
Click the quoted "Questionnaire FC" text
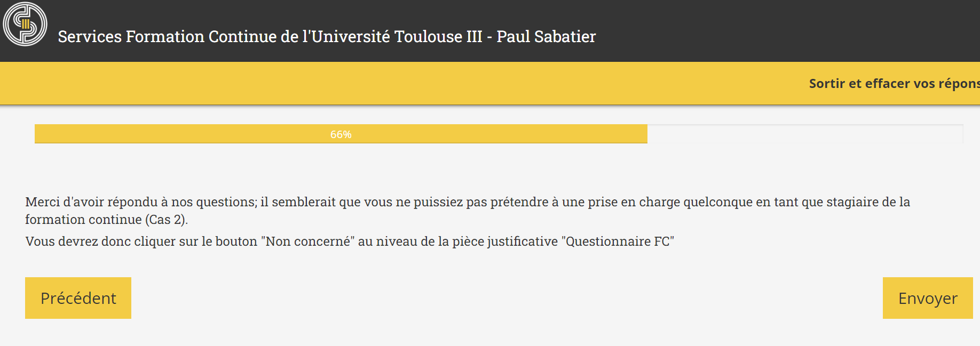618,242
